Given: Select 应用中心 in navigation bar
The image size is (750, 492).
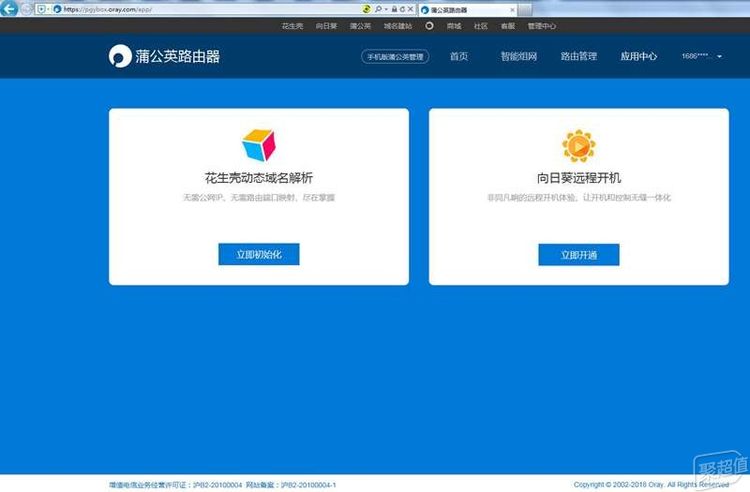Looking at the screenshot, I should 638,57.
